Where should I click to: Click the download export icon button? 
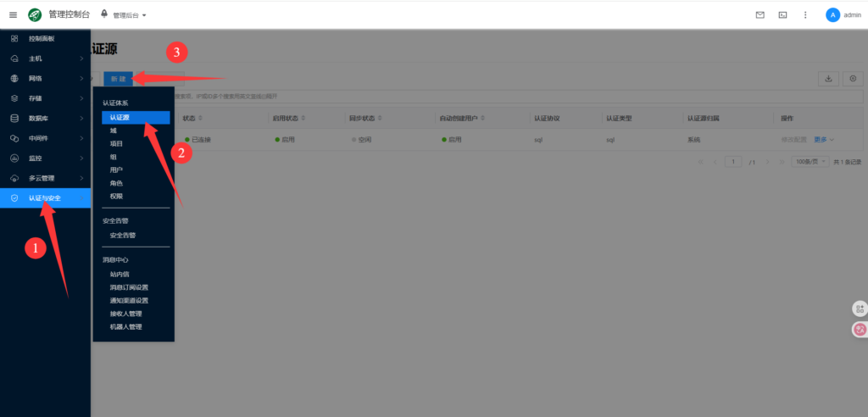pyautogui.click(x=827, y=79)
